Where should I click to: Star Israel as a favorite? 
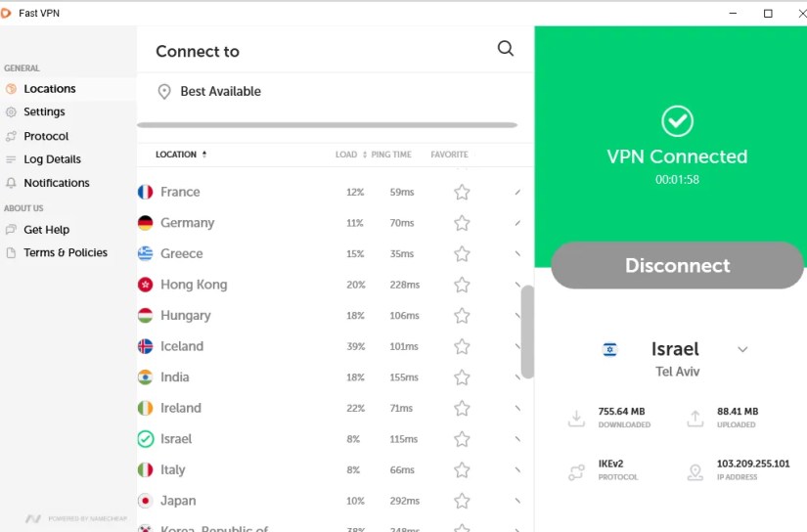point(462,439)
